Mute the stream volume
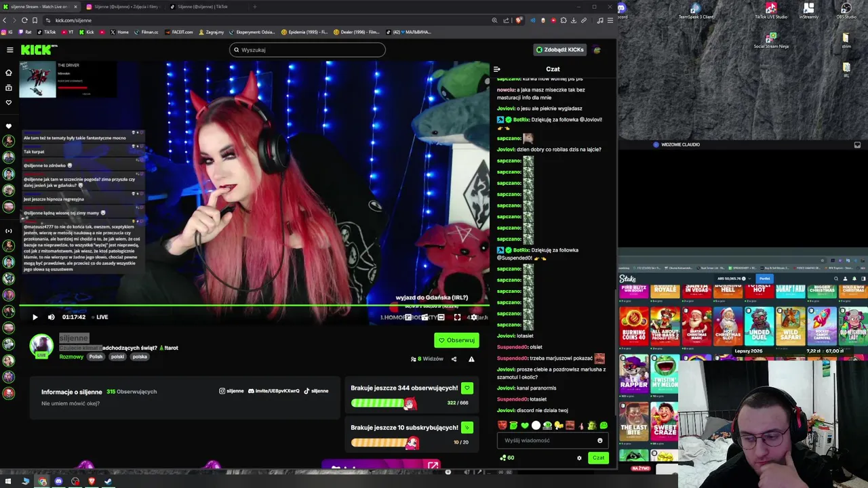 pos(52,317)
